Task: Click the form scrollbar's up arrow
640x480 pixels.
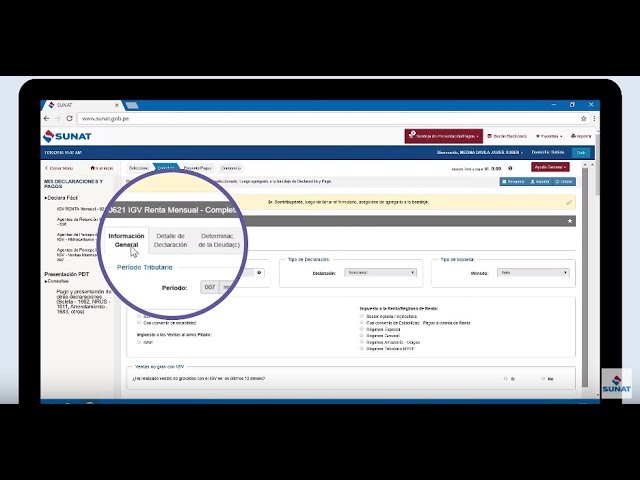Action: 585,164
